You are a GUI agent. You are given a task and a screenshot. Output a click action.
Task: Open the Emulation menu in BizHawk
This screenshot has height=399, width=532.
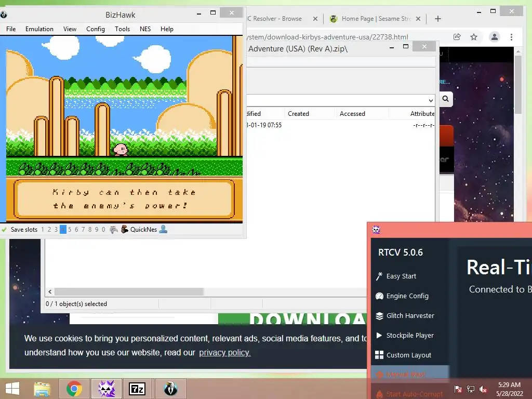39,29
